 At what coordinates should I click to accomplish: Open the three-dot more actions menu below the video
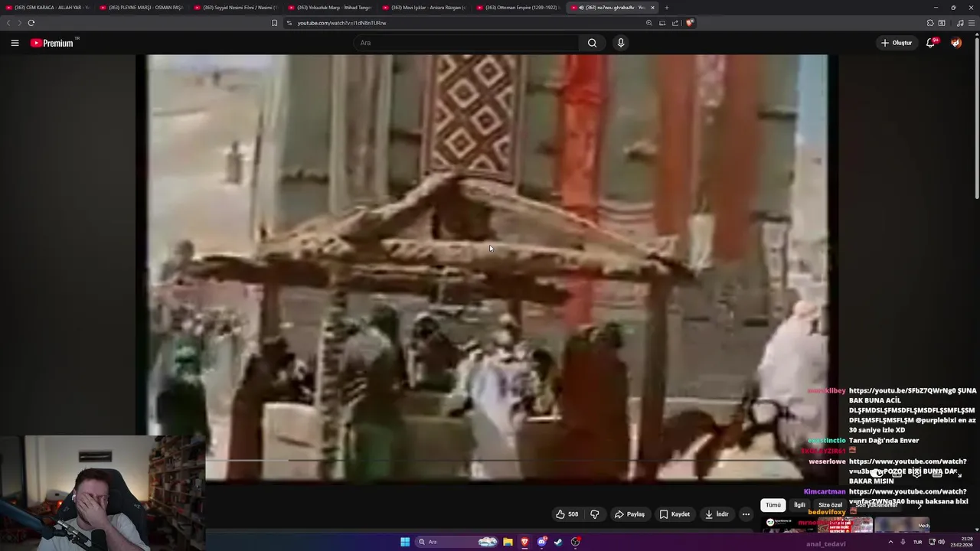pyautogui.click(x=746, y=514)
